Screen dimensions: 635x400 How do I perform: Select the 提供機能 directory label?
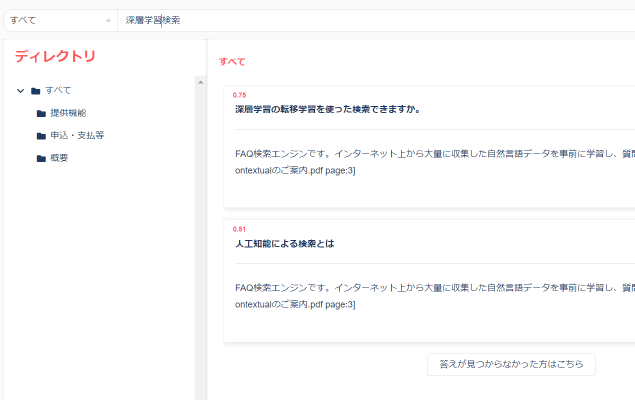click(x=68, y=113)
